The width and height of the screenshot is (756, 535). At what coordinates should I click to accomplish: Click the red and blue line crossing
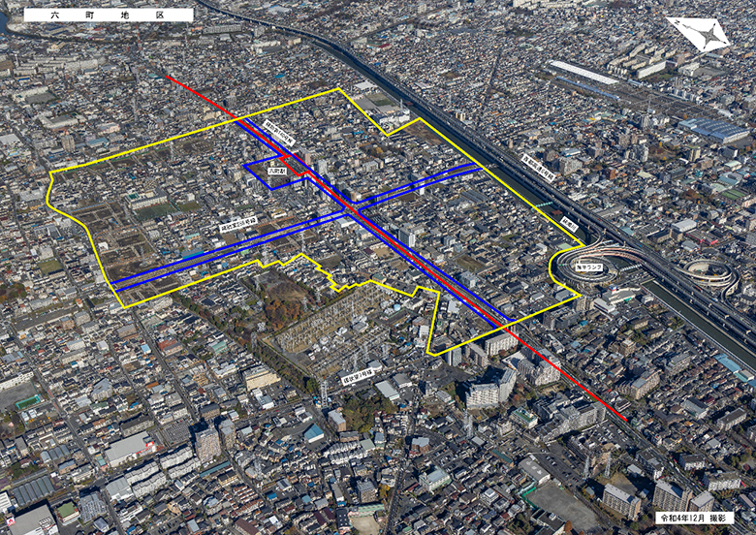click(351, 206)
